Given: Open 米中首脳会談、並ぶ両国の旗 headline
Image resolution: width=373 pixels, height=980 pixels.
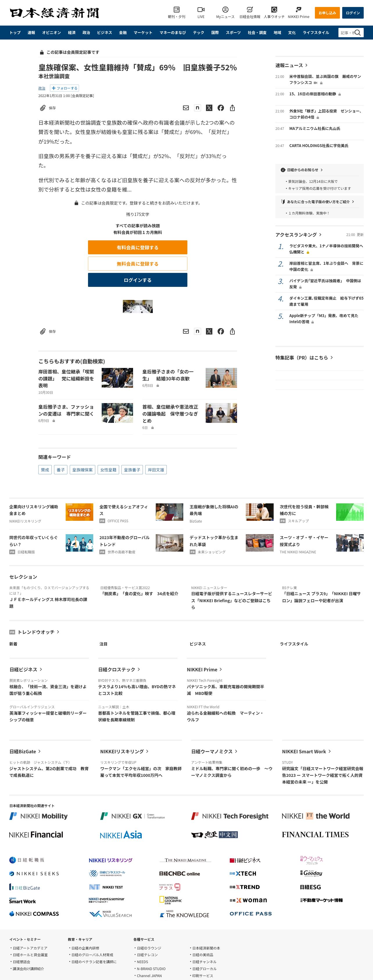Looking at the screenshot, I should (x=325, y=80).
